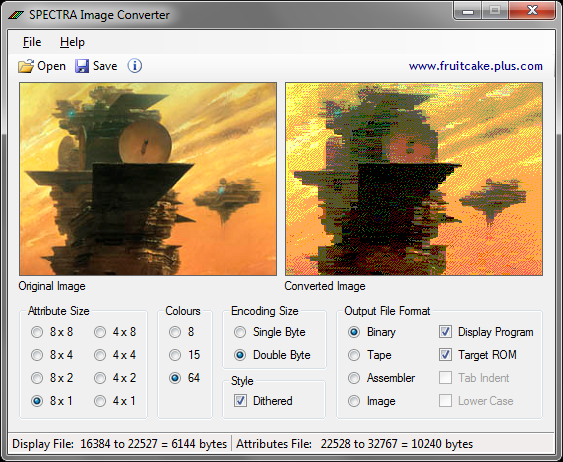Visit www.fruitcake.plus.com link
The image size is (563, 462).
[x=476, y=66]
